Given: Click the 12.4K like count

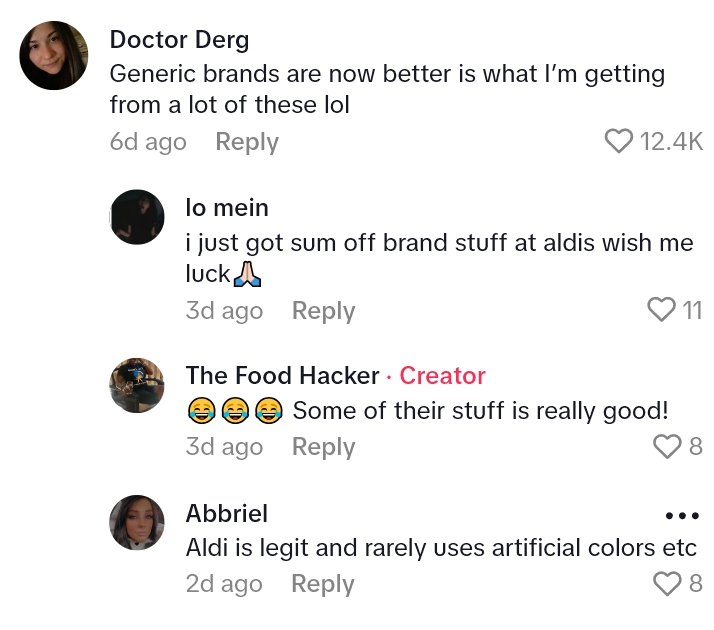Looking at the screenshot, I should pyautogui.click(x=671, y=142).
